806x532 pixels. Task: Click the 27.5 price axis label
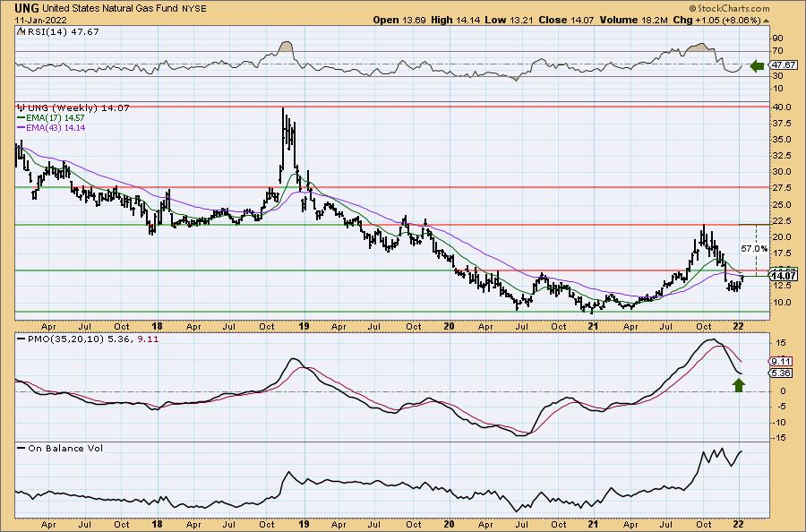click(780, 188)
